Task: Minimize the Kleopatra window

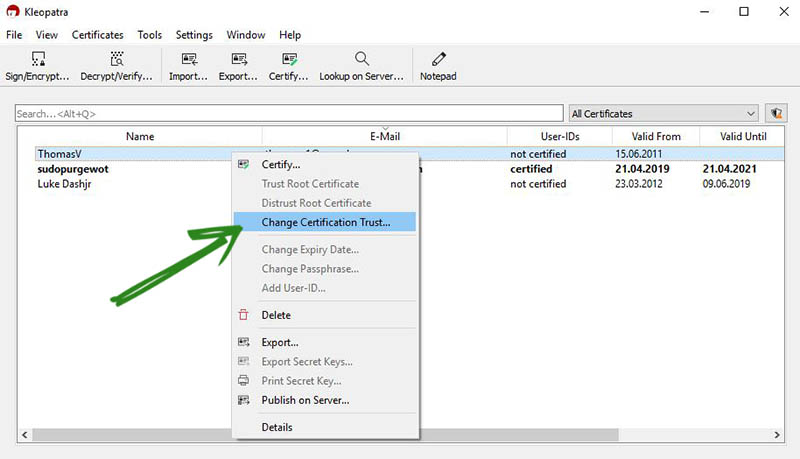Action: 705,11
